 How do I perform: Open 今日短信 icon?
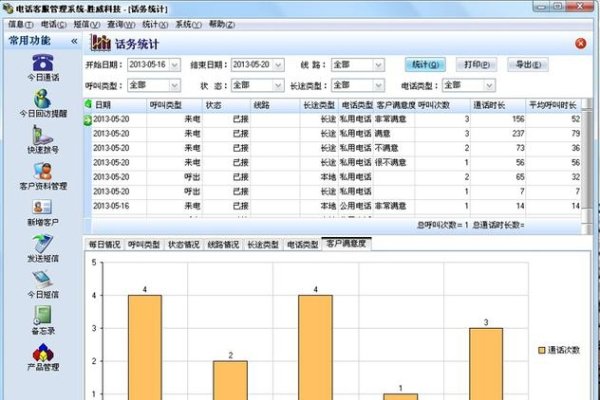[42, 279]
